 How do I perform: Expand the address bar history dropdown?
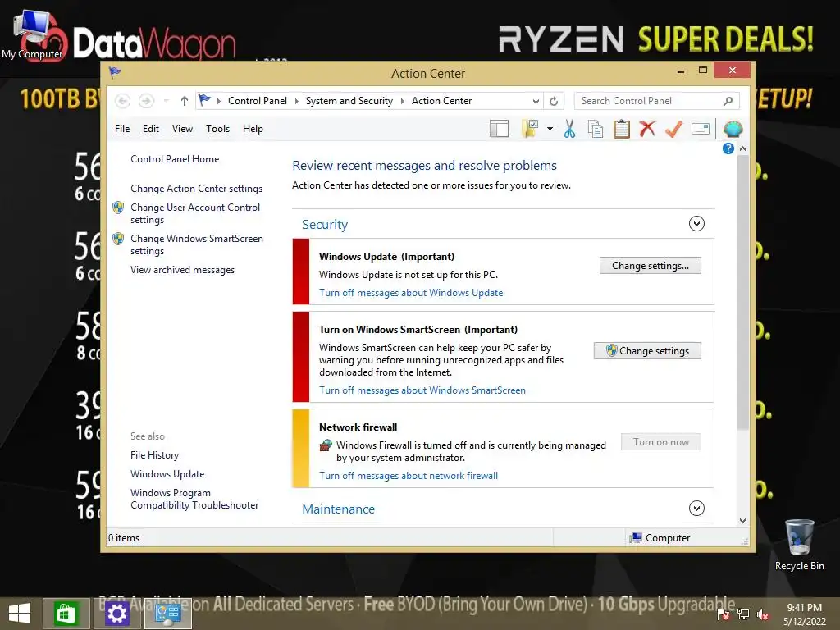(536, 101)
